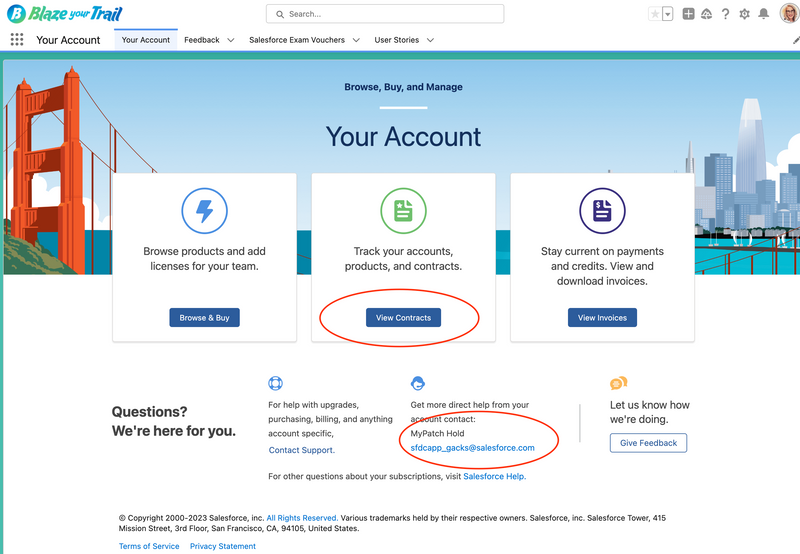Click the lifebuoy support icon
Viewport: 800px width, 554px height.
[275, 383]
